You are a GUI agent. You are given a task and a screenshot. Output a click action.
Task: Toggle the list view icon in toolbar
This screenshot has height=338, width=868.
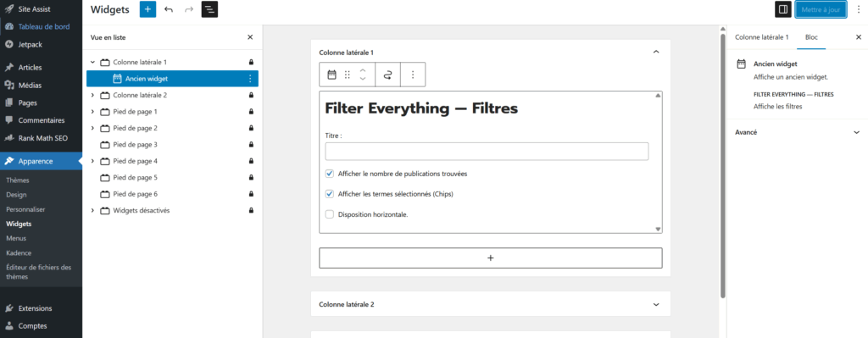(x=210, y=9)
